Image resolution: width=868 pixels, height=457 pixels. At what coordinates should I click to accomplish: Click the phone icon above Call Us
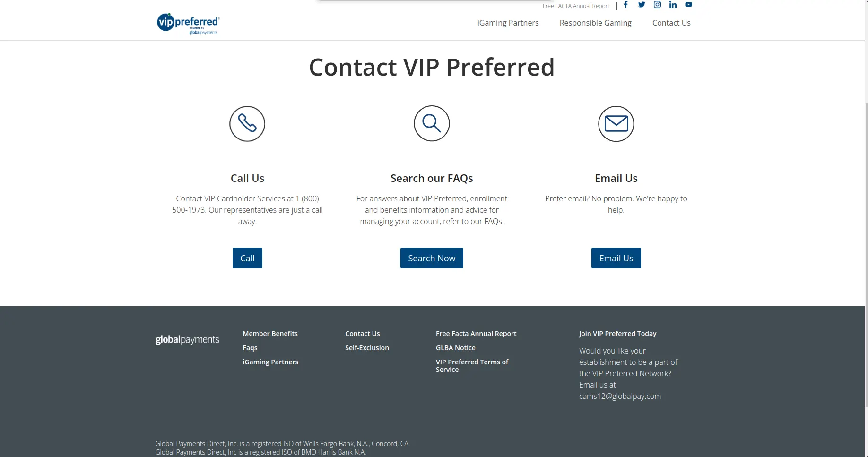(247, 124)
